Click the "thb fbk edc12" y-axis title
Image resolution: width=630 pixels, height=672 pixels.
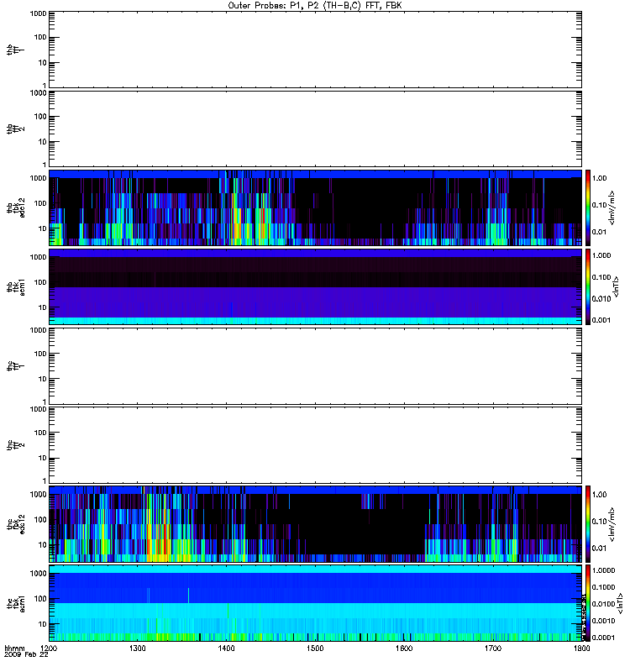point(15,207)
